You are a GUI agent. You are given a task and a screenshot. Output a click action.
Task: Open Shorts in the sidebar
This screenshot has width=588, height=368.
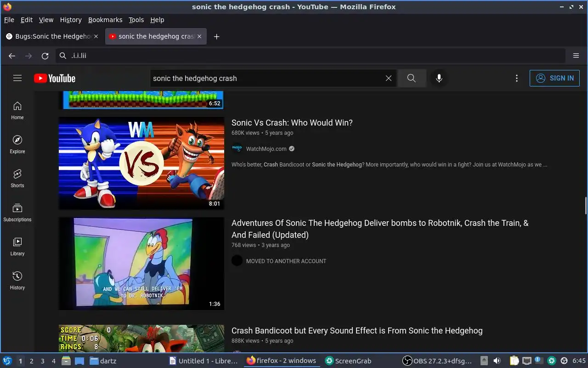tap(17, 178)
